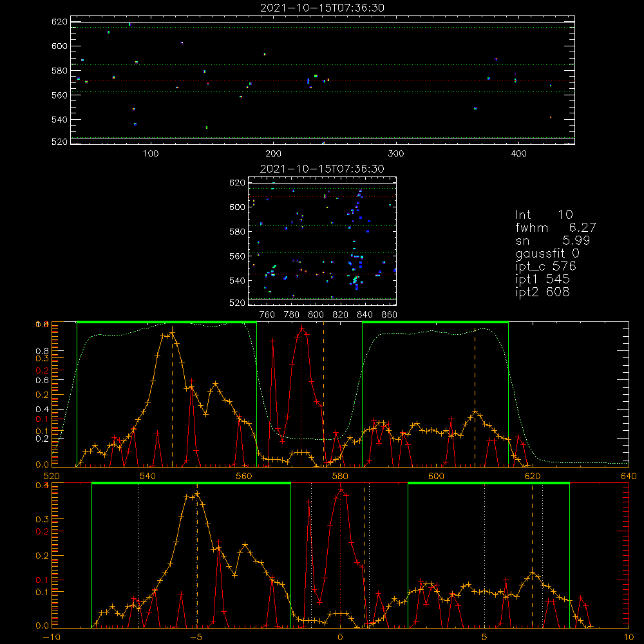
Task: Click the 760 x-axis label on middle plot
Action: pos(267,314)
